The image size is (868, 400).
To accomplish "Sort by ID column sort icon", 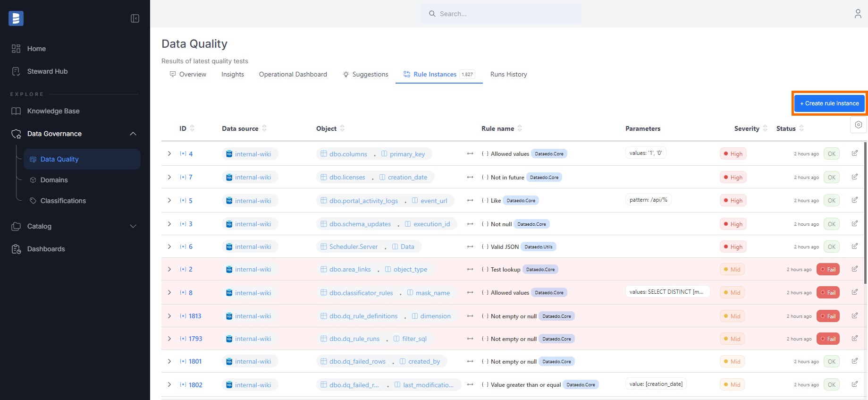I will click(192, 128).
